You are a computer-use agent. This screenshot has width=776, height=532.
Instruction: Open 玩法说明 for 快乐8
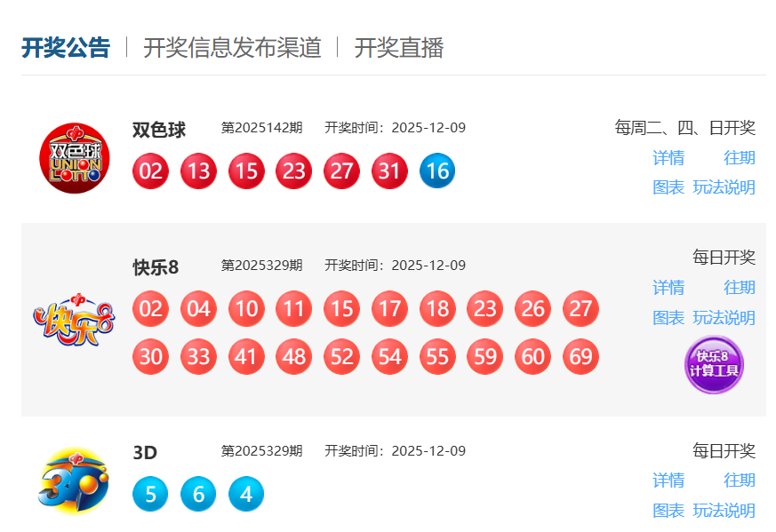724,318
